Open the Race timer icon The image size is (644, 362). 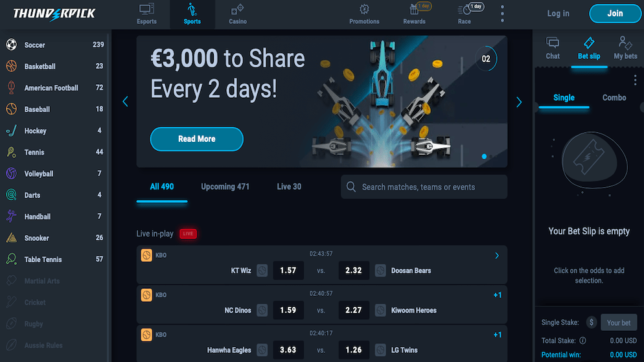pyautogui.click(x=465, y=10)
